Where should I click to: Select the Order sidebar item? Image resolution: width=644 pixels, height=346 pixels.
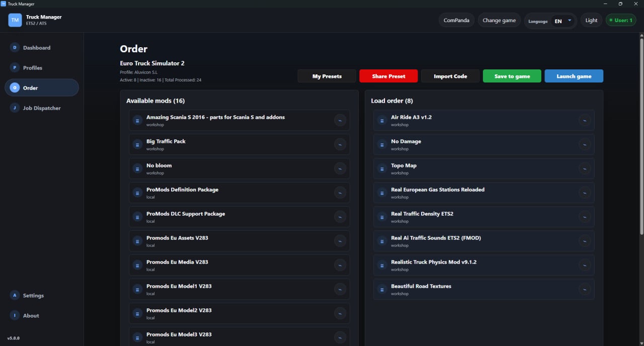tap(42, 88)
